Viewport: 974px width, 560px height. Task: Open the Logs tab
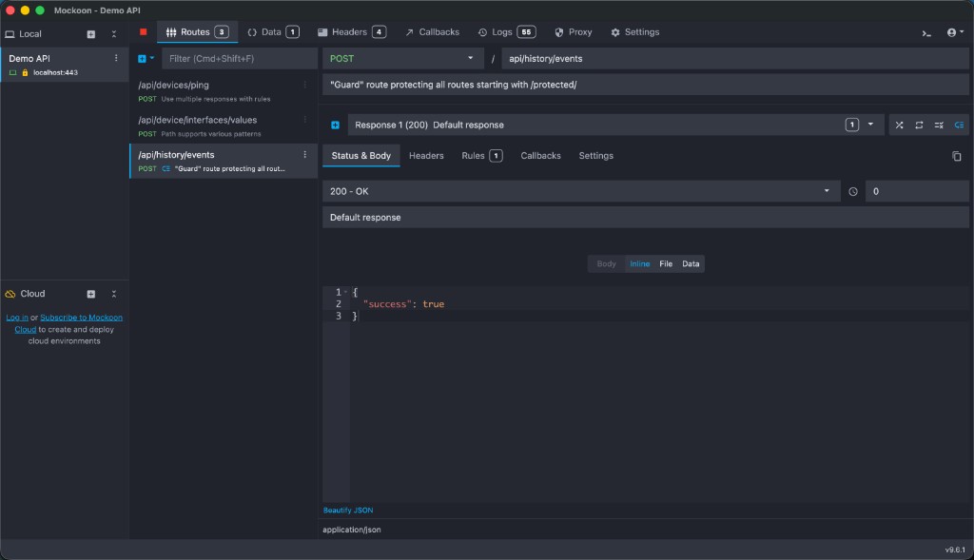click(x=507, y=32)
